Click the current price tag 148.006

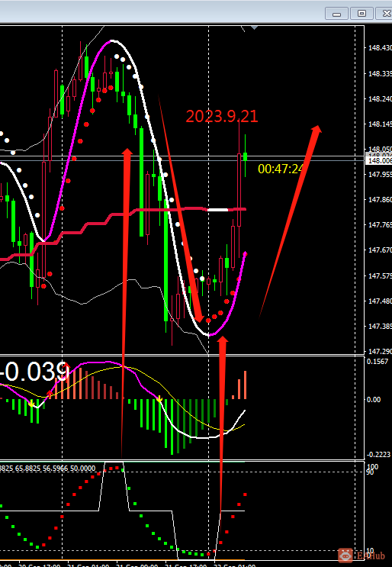coord(378,160)
